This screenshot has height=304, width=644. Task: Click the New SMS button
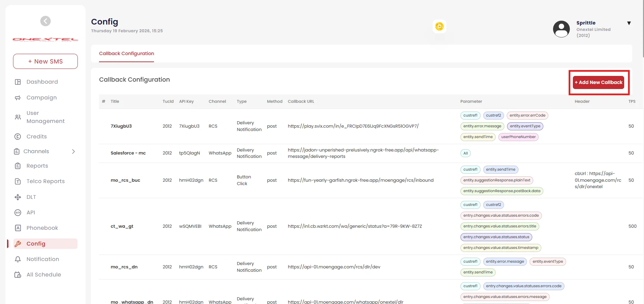tap(45, 61)
